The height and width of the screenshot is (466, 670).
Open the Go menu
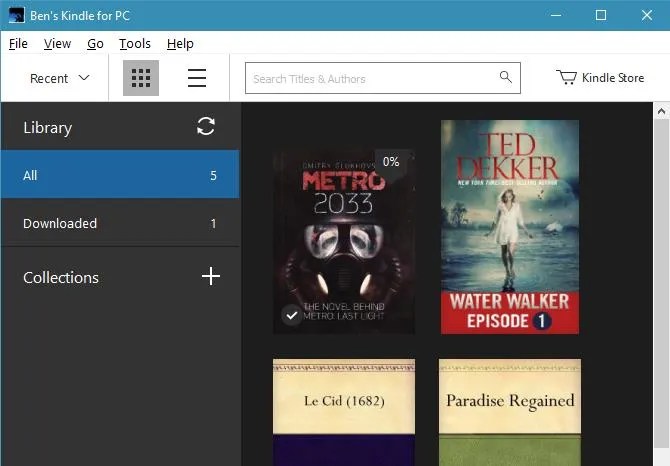95,44
